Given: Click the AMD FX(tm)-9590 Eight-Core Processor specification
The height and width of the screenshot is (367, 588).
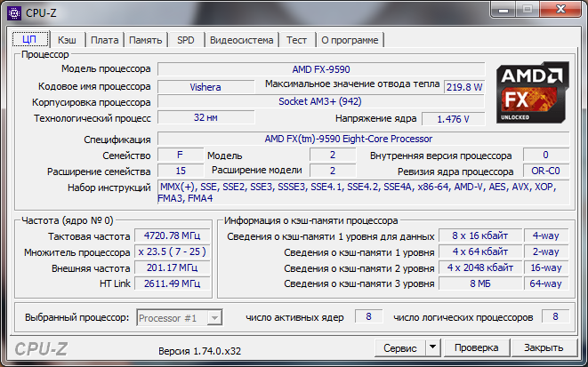Looking at the screenshot, I should (x=363, y=139).
